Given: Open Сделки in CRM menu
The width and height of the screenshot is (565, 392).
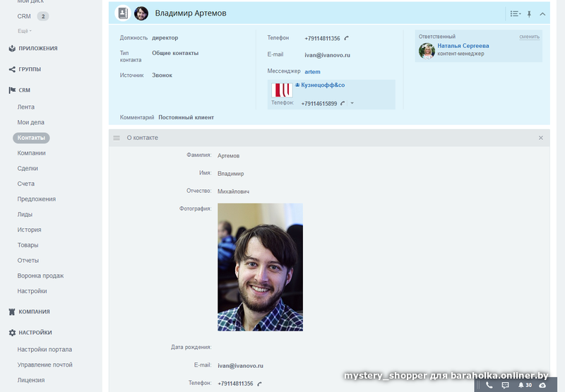Looking at the screenshot, I should (x=28, y=168).
